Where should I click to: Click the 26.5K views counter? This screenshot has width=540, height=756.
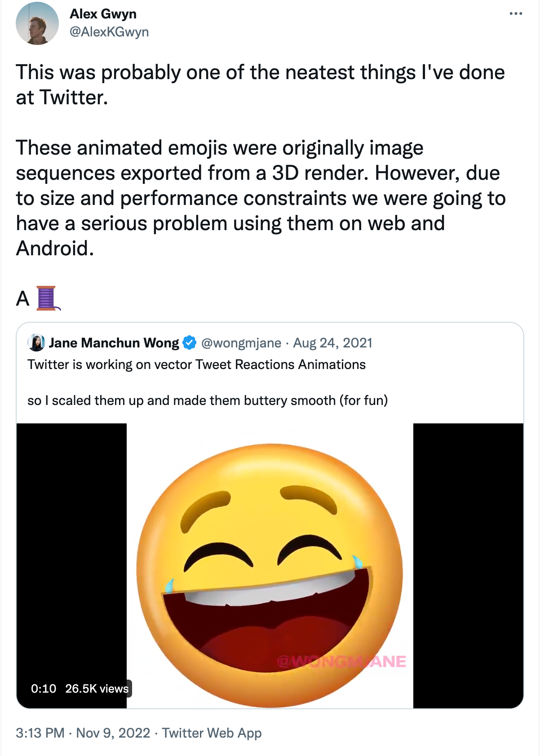point(97,689)
